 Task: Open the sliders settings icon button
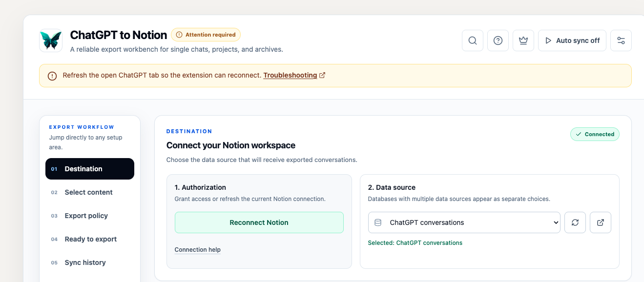point(621,40)
